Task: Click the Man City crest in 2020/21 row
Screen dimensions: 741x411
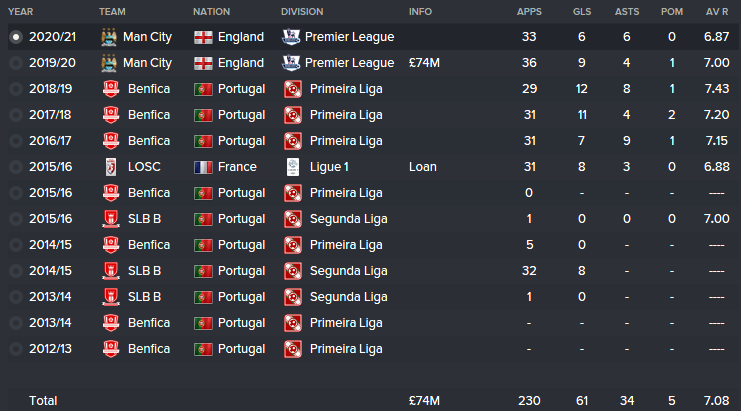Action: pyautogui.click(x=109, y=37)
